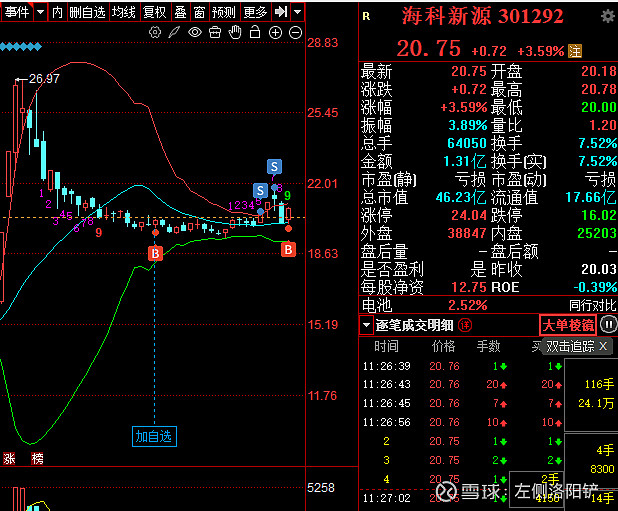Screen dimensions: 618x511
Task: Click the red B buy marker at dashed line
Action: click(155, 253)
